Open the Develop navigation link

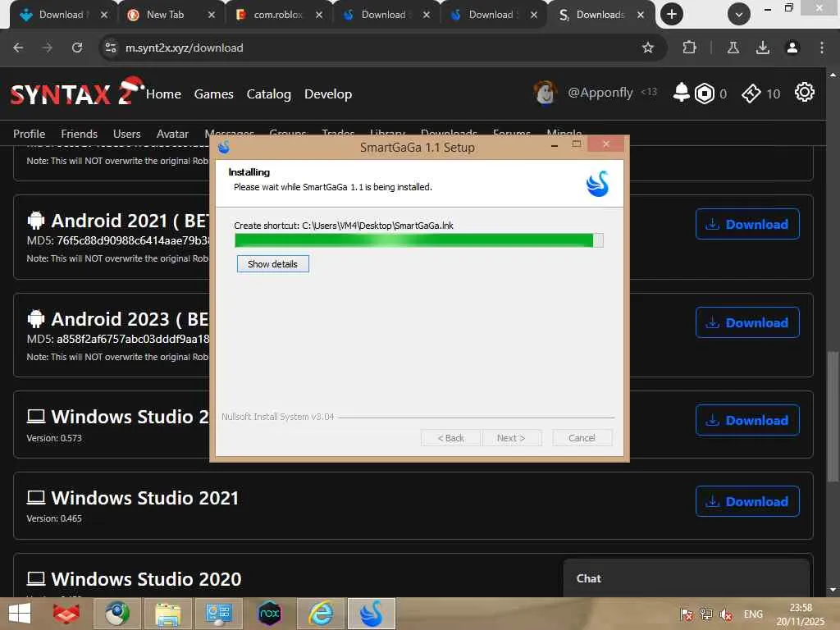click(x=328, y=94)
